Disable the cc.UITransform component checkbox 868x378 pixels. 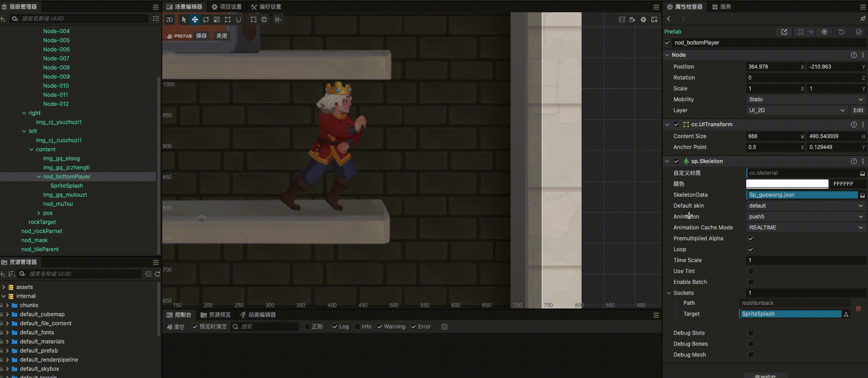click(676, 124)
